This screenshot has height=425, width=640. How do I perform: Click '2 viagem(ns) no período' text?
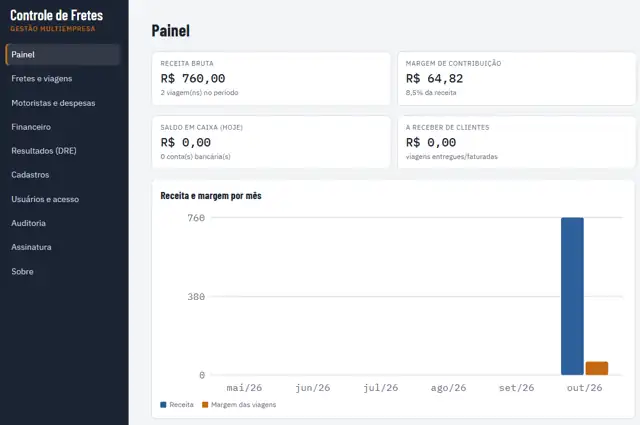[x=199, y=93]
